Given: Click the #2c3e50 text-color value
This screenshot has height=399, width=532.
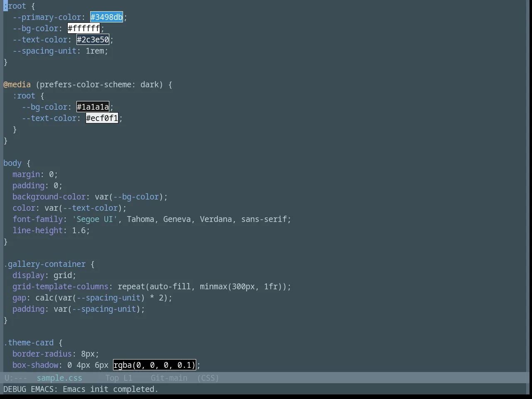Looking at the screenshot, I should coord(93,39).
